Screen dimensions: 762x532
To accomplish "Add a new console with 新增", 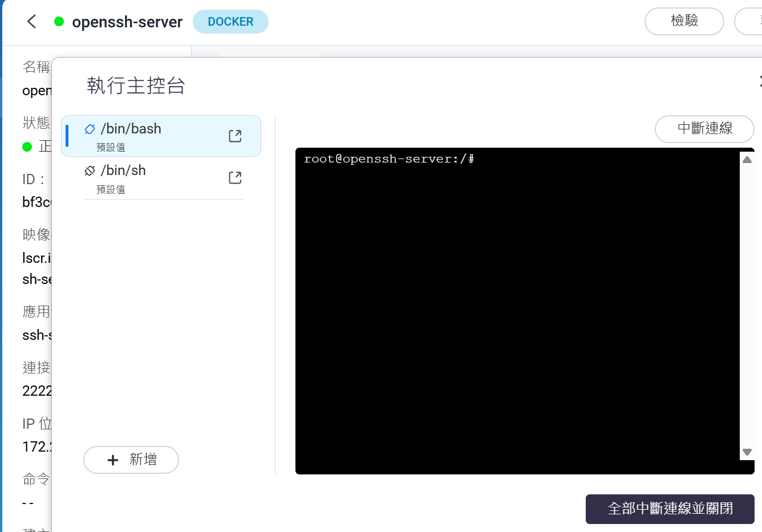I will [131, 460].
